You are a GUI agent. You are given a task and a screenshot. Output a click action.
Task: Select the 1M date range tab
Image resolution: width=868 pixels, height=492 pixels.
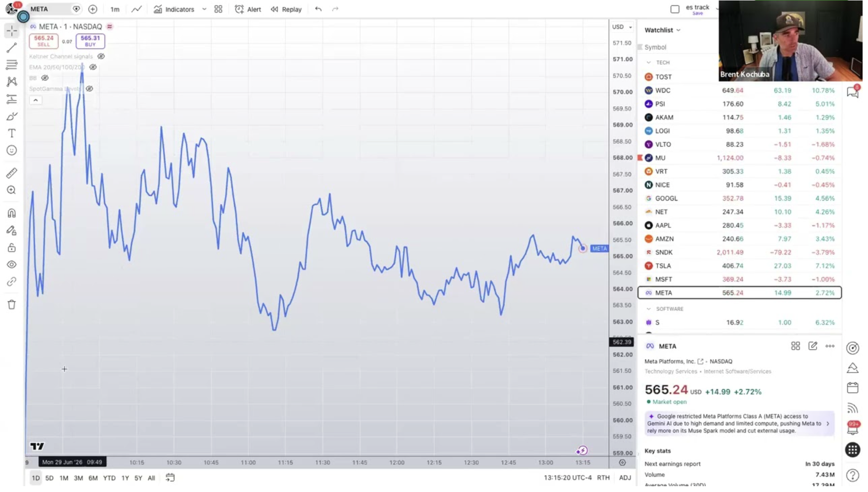[x=64, y=478]
